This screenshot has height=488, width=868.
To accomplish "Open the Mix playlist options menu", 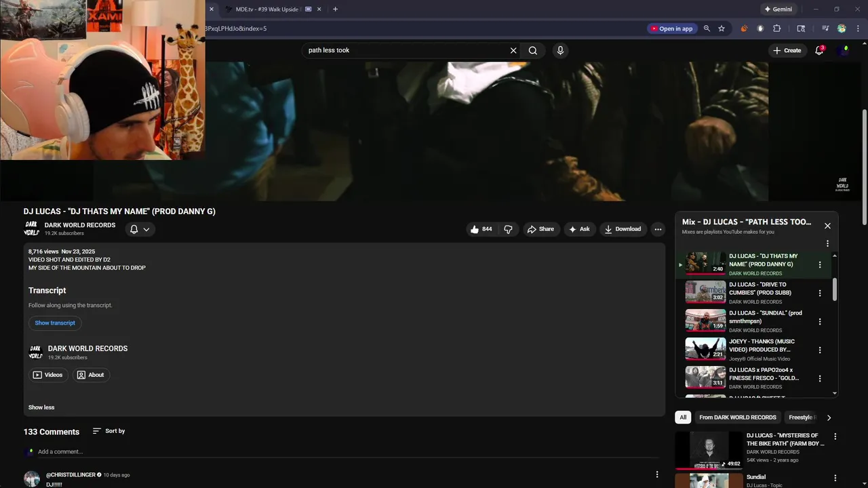I will [827, 243].
